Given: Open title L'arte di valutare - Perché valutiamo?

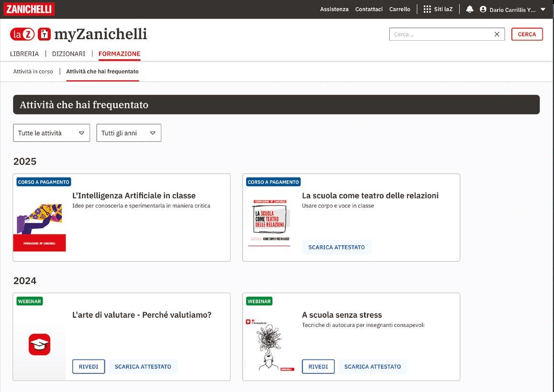Looking at the screenshot, I should coord(142,315).
